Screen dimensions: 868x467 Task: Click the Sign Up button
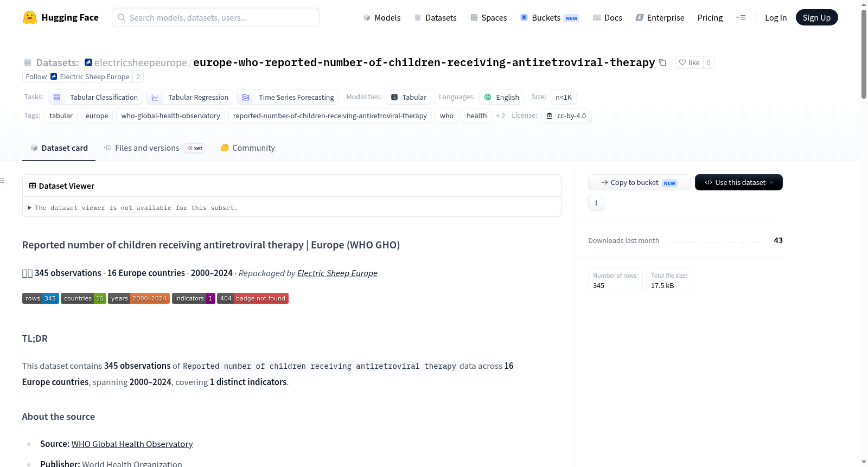tap(816, 17)
